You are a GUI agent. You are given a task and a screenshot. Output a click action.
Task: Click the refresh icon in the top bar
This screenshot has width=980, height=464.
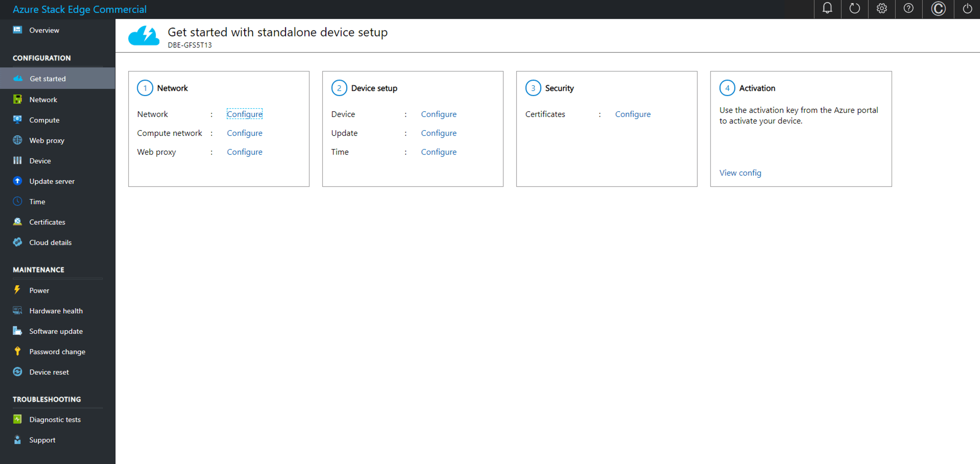(x=854, y=9)
